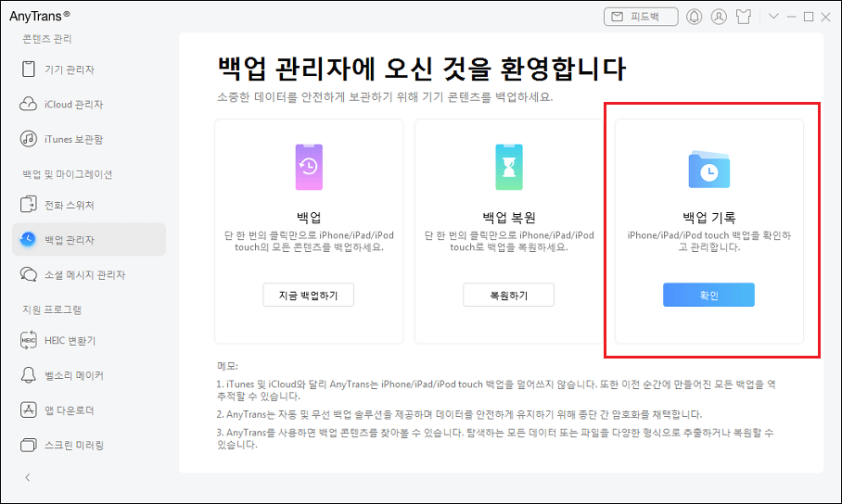The height and width of the screenshot is (504, 842).
Task: Click the iCloud 관리자 cloud icon
Action: (x=29, y=104)
